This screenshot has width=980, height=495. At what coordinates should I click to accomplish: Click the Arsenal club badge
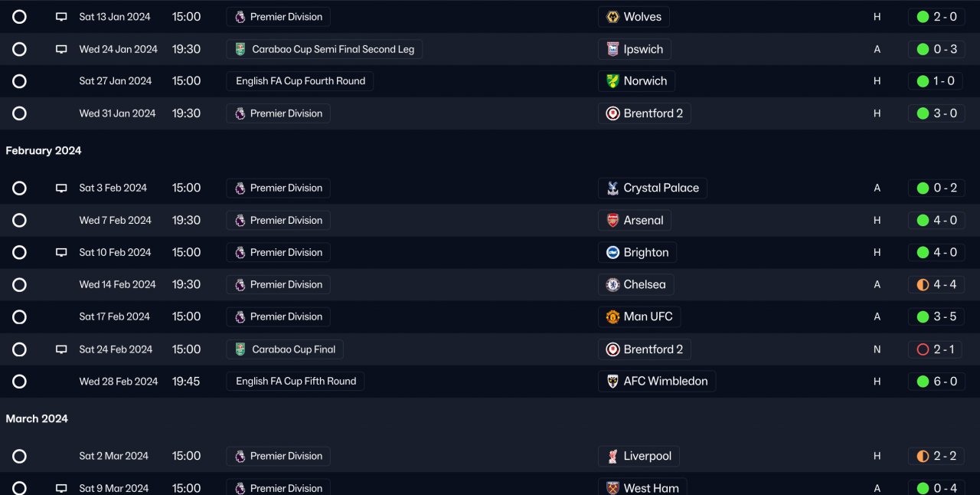[612, 221]
